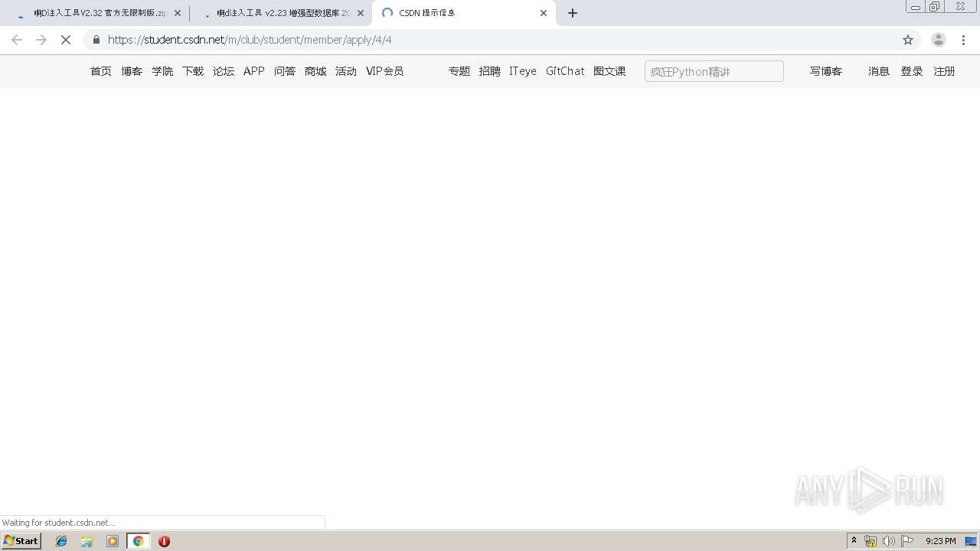Open the volume speaker tray icon
Viewport: 980px width, 551px height.
click(x=888, y=541)
